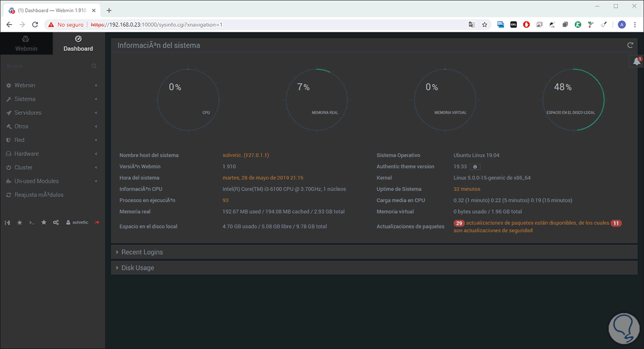Switch to the Dashboard tab
644x349 pixels.
(x=78, y=43)
